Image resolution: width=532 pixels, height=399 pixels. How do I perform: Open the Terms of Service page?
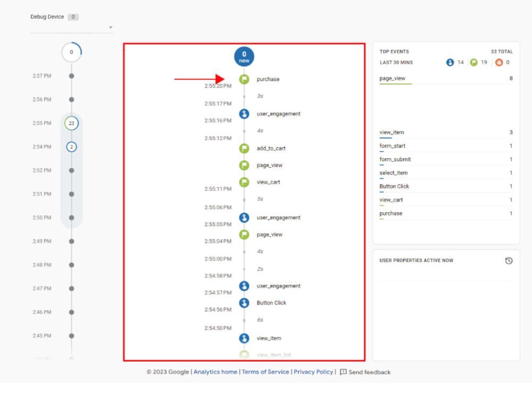coord(265,372)
